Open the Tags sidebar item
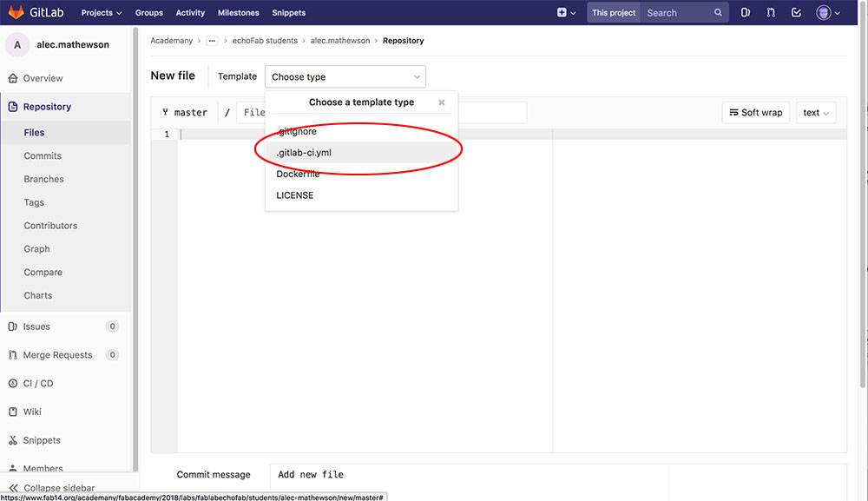 [66, 202]
